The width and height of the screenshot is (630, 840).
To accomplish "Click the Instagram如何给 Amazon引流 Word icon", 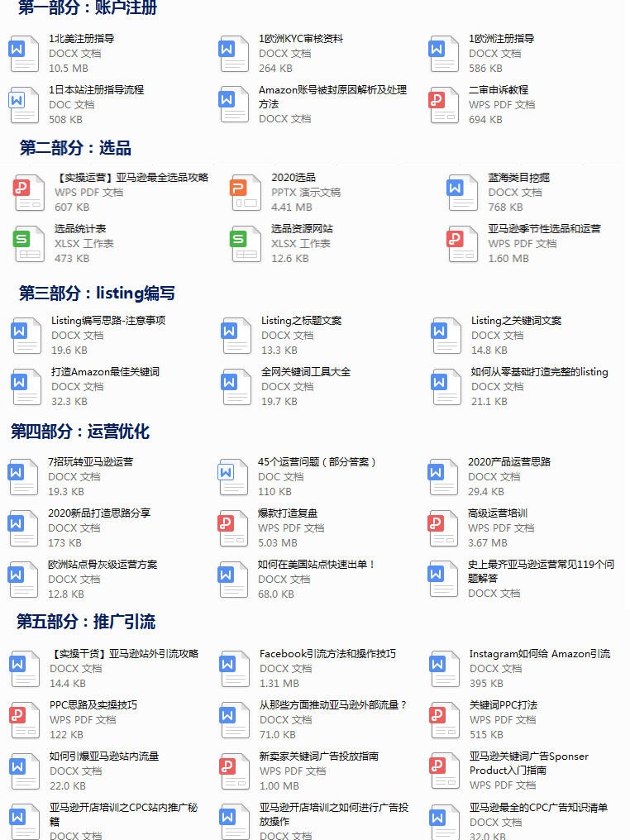I will pyautogui.click(x=445, y=669).
